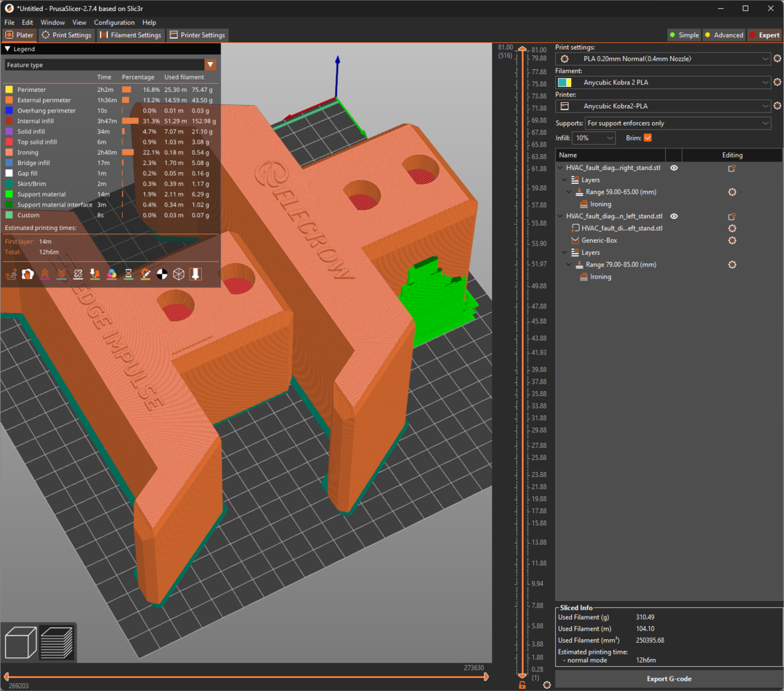Switch to the 3D editor cube view

(21, 642)
